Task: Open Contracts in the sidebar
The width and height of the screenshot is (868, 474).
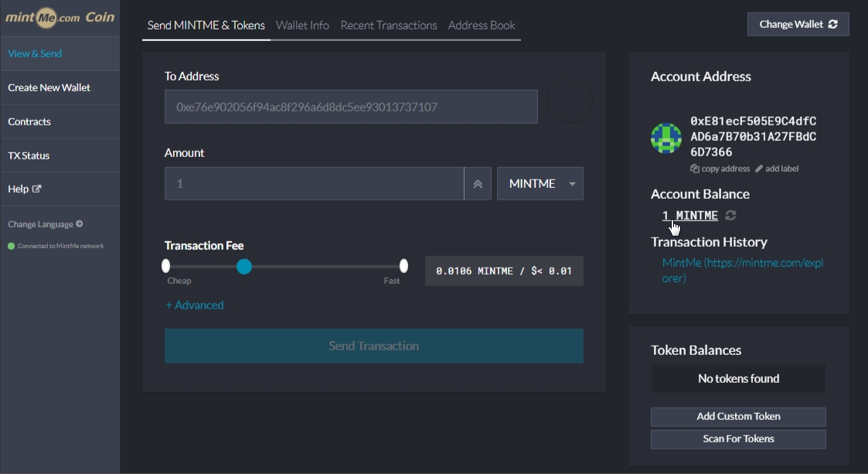Action: pyautogui.click(x=29, y=121)
